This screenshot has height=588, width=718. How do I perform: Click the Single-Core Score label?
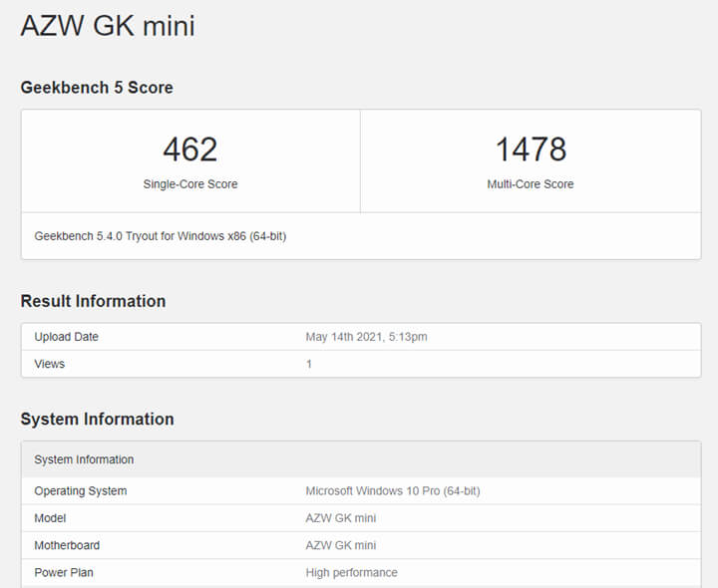click(190, 184)
